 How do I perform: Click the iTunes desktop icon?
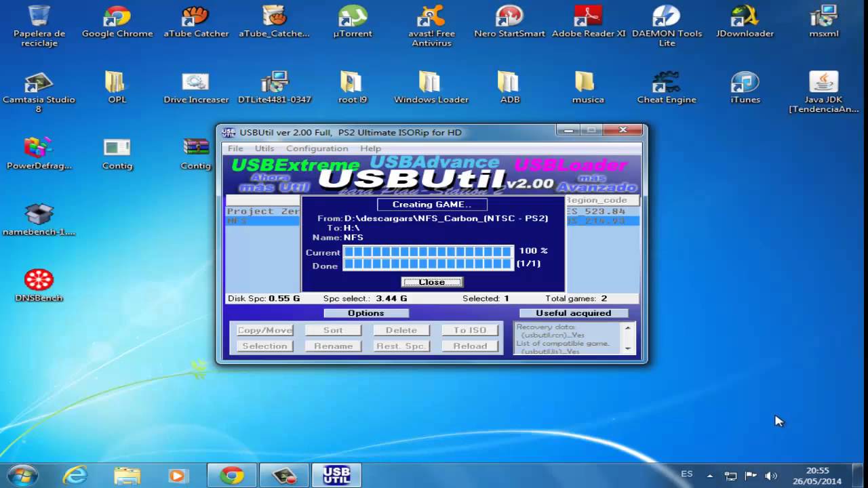[745, 88]
